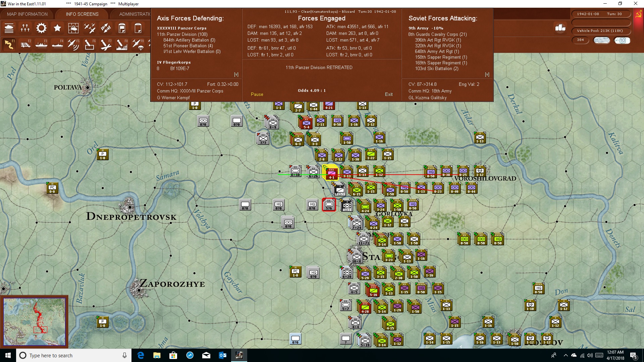644x362 pixels.
Task: Click the 8th Guards Cavalry Corps entry
Action: pos(437,34)
